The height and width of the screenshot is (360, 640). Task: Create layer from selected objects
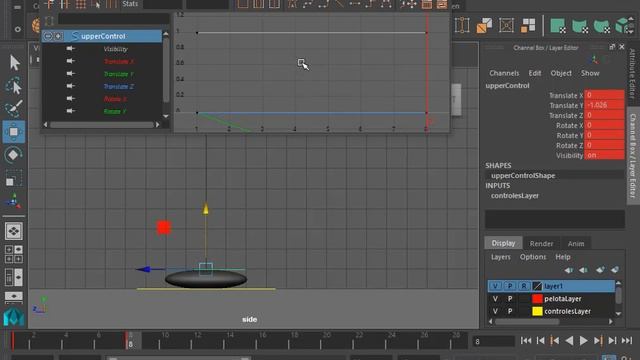click(615, 270)
